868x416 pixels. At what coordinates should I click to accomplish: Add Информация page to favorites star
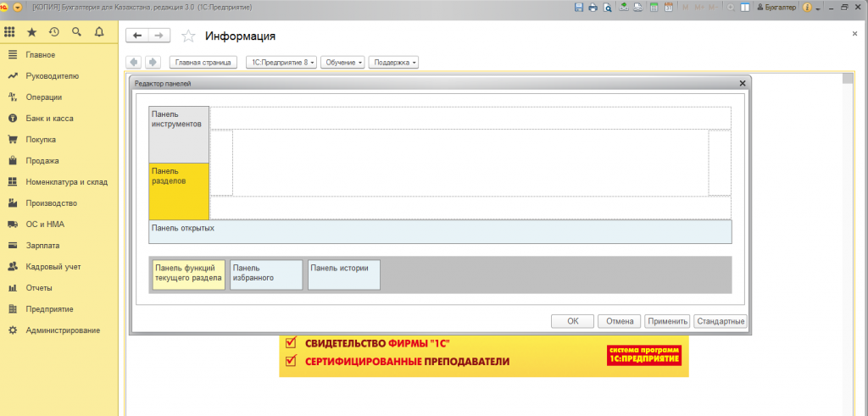(189, 36)
